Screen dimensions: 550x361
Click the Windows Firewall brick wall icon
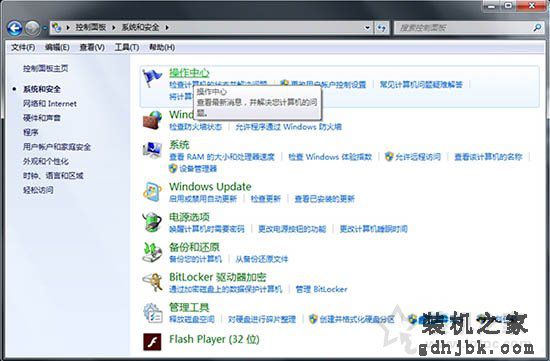coord(152,120)
